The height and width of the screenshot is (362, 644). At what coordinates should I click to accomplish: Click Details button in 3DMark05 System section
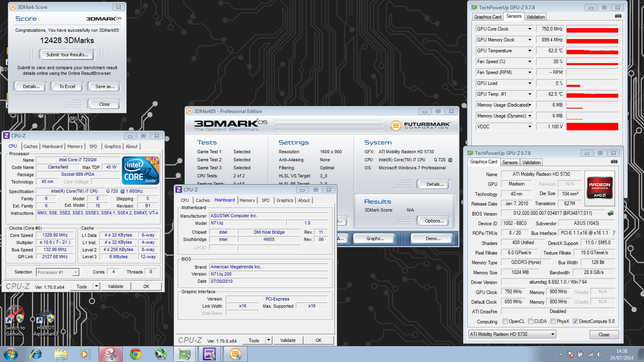click(x=435, y=184)
